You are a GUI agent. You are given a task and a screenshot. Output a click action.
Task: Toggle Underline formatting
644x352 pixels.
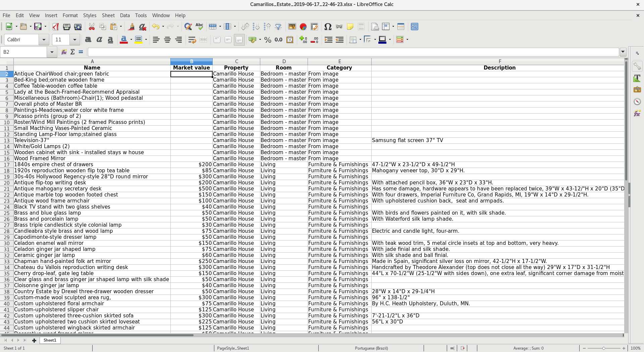click(x=110, y=40)
